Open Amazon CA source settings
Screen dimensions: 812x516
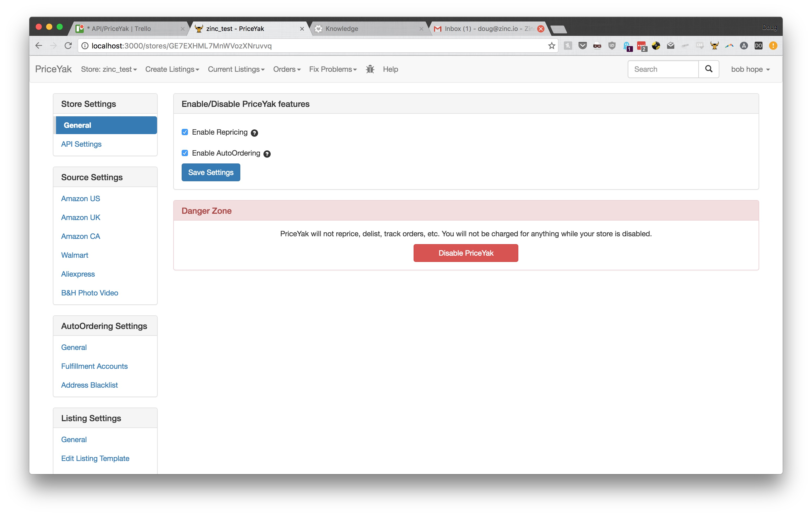(81, 237)
